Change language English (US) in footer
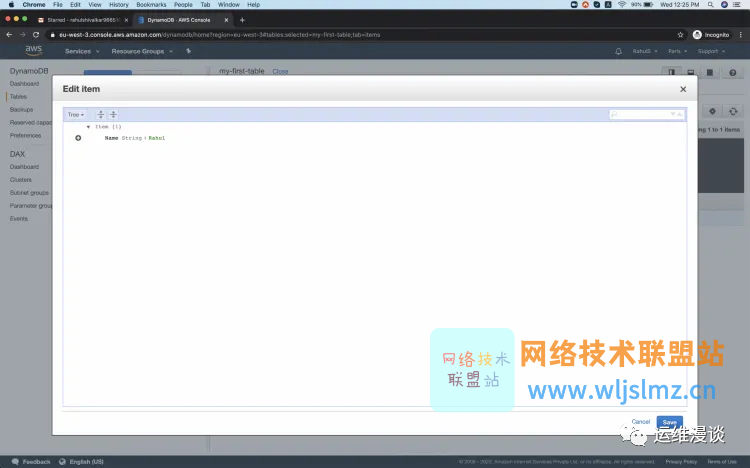The image size is (750, 468). click(x=81, y=462)
